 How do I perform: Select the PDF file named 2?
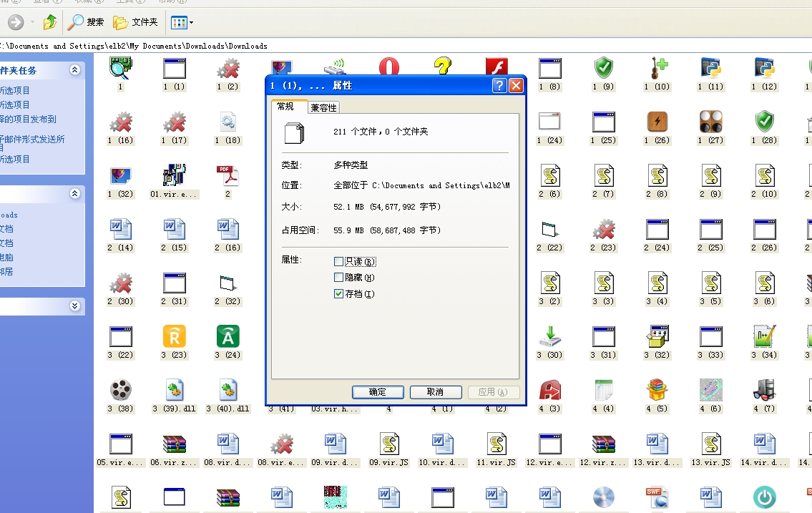click(228, 176)
